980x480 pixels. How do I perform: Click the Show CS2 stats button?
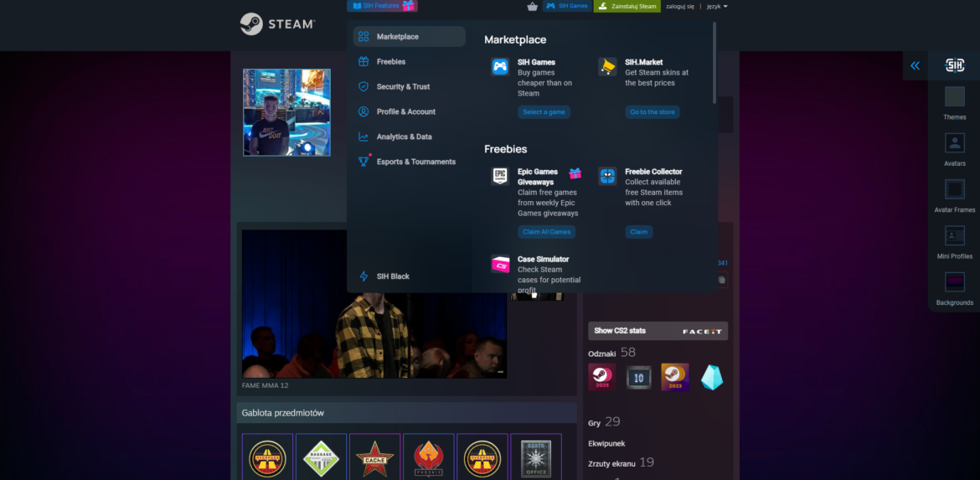coord(658,331)
